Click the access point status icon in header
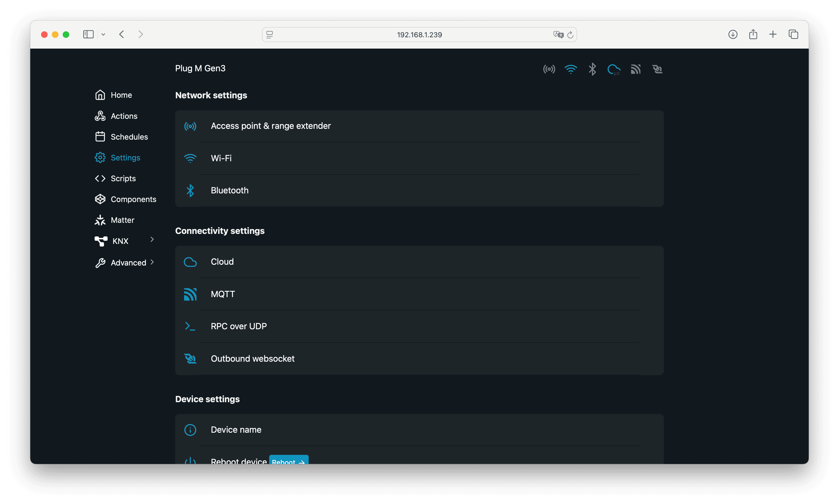Image resolution: width=839 pixels, height=504 pixels. [x=549, y=69]
